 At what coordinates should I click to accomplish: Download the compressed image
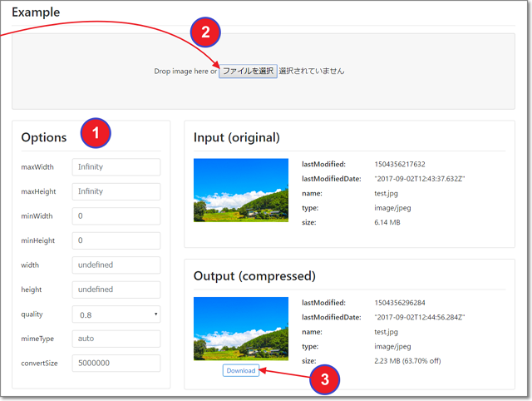[x=240, y=370]
